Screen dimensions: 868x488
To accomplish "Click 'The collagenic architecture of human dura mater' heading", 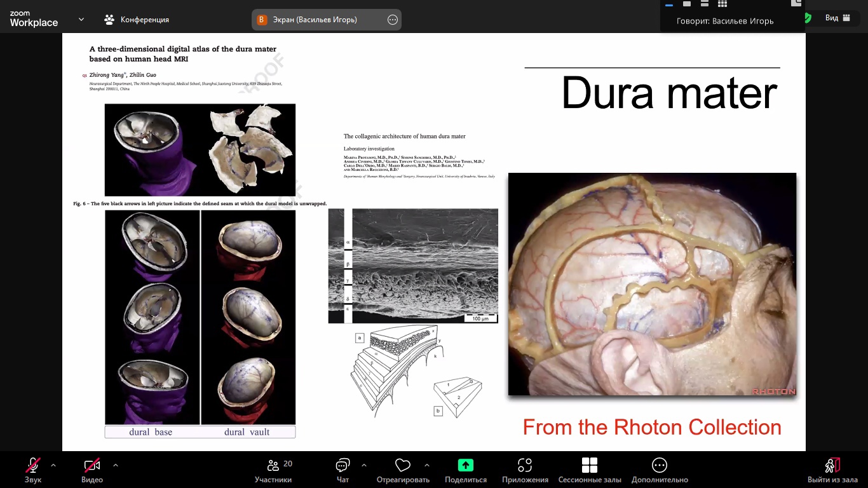I will coord(405,137).
